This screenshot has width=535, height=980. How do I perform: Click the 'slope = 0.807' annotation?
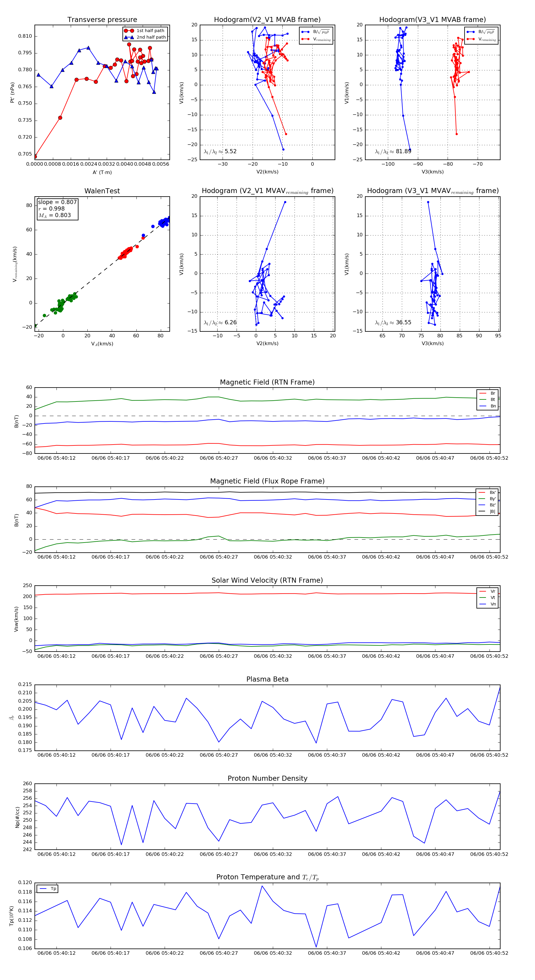point(57,202)
